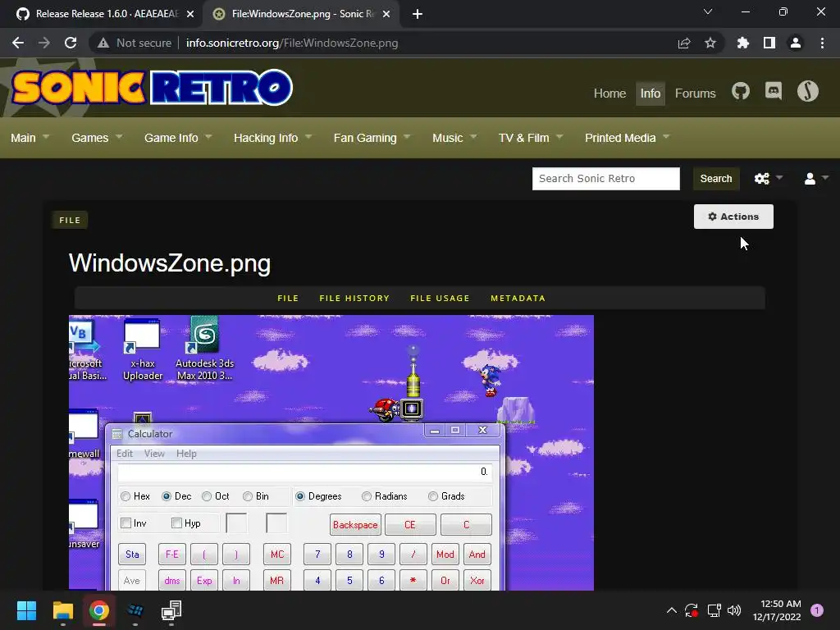
Task: Focus the Search Sonic Retro field
Action: [606, 178]
